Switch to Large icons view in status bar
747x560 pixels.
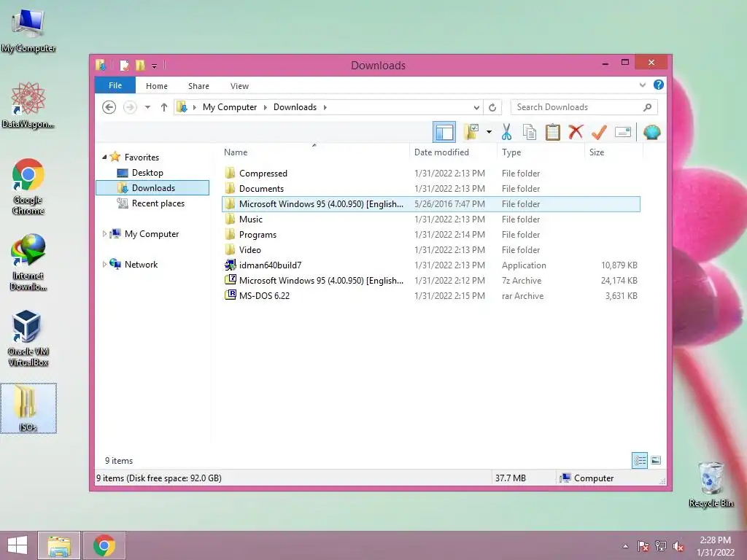click(x=656, y=461)
